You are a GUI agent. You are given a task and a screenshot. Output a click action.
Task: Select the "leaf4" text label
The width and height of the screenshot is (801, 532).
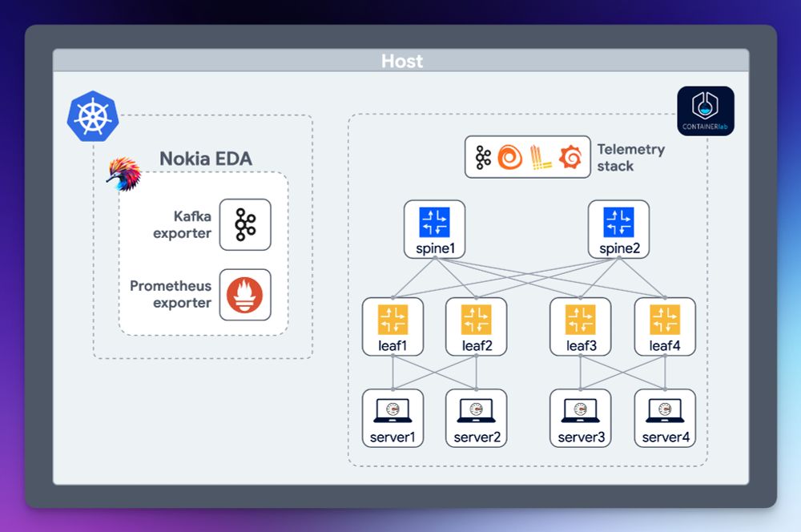click(665, 346)
